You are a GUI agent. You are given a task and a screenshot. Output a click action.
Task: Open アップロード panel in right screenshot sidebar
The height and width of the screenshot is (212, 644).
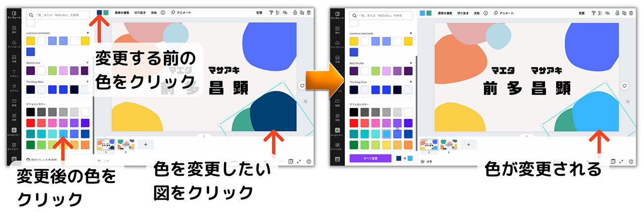337,45
